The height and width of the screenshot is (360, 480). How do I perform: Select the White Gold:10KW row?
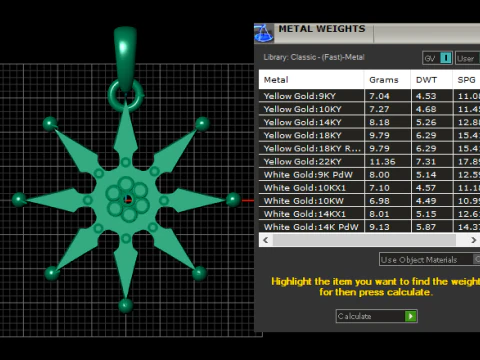[x=369, y=201]
